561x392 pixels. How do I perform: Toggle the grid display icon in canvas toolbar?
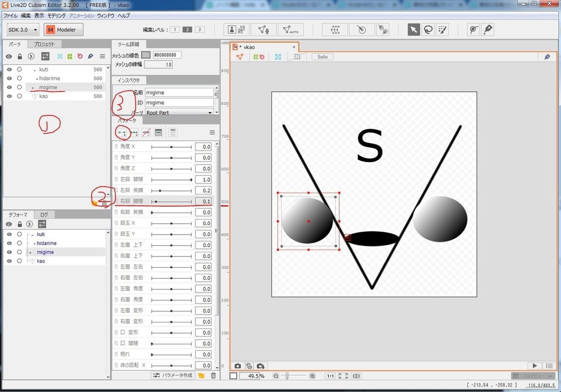[x=296, y=57]
